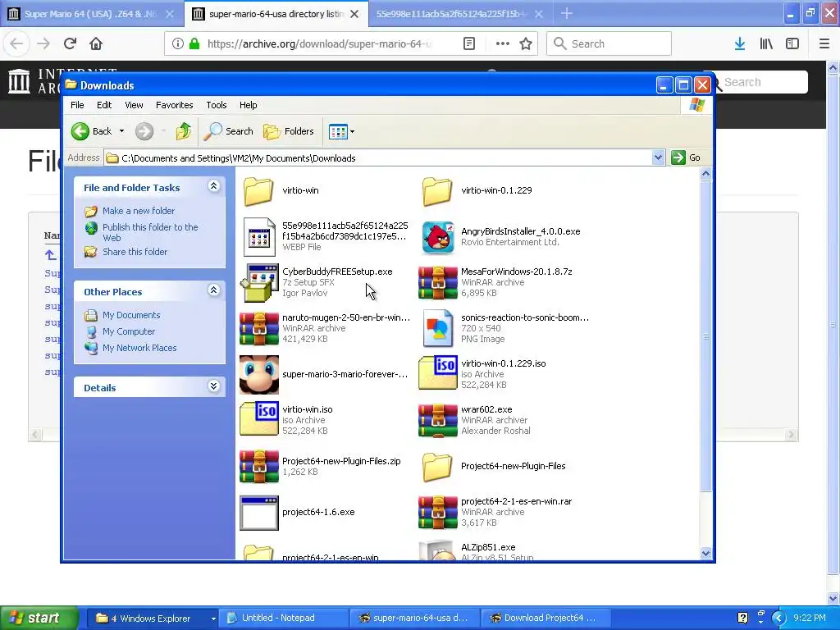The width and height of the screenshot is (840, 630).
Task: Select naruto-mugen WinRAR archive icon
Action: (259, 328)
